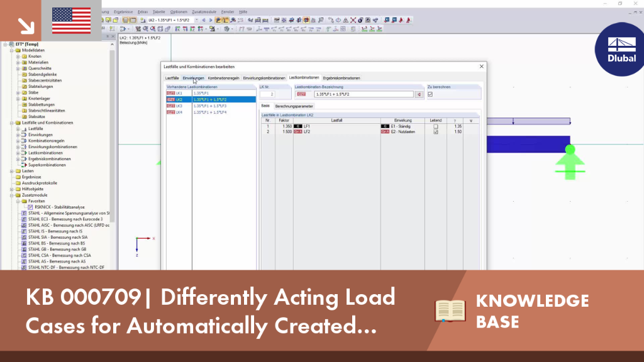Go to next load case arrow in toolbar

click(x=211, y=20)
